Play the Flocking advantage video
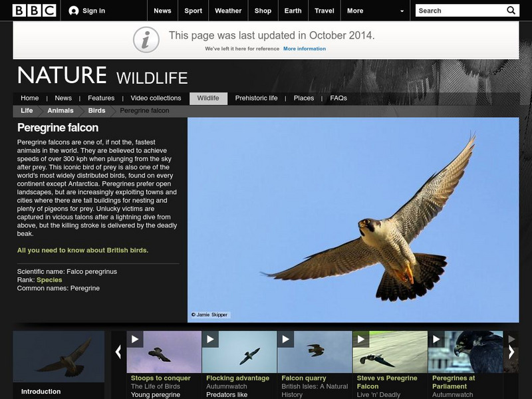The height and width of the screenshot is (399, 532). [x=210, y=339]
